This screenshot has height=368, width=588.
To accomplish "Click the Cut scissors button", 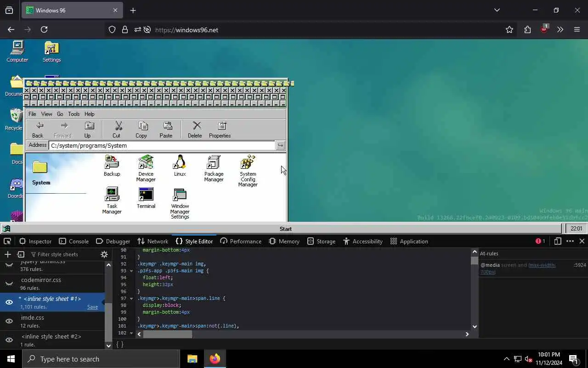I will pyautogui.click(x=117, y=130).
